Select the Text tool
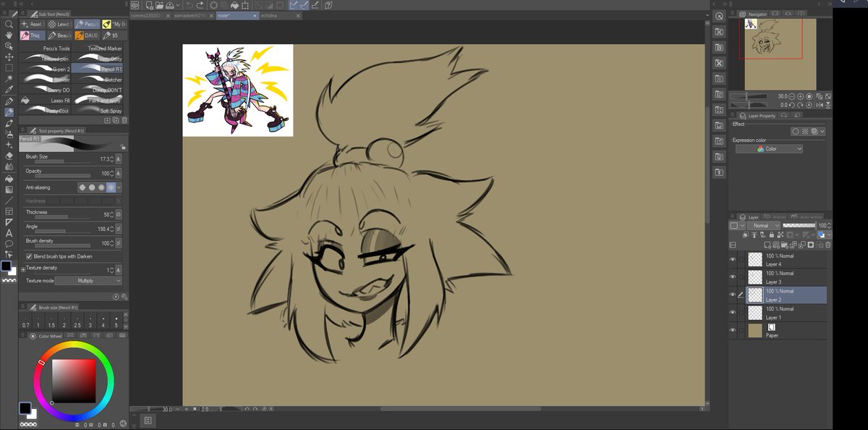The image size is (868, 430). coord(9,233)
